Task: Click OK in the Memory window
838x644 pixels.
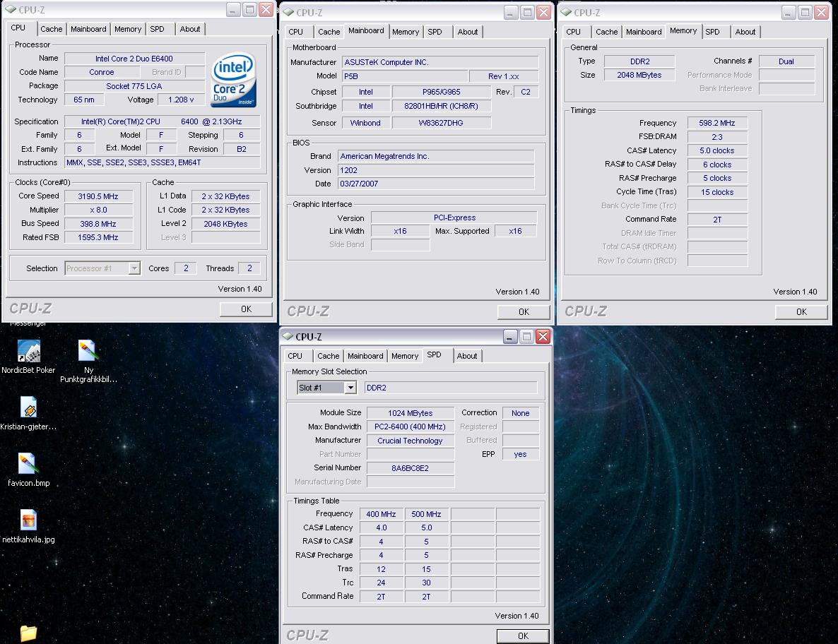Action: [801, 311]
